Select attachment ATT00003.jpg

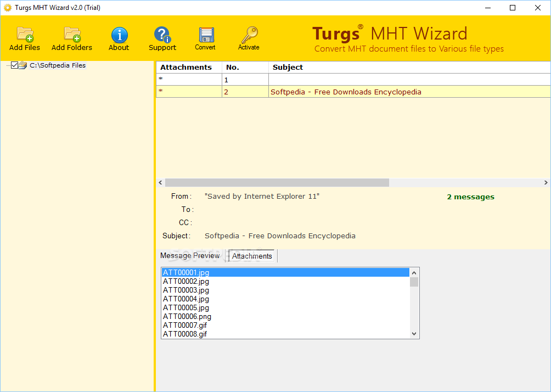[285, 290]
